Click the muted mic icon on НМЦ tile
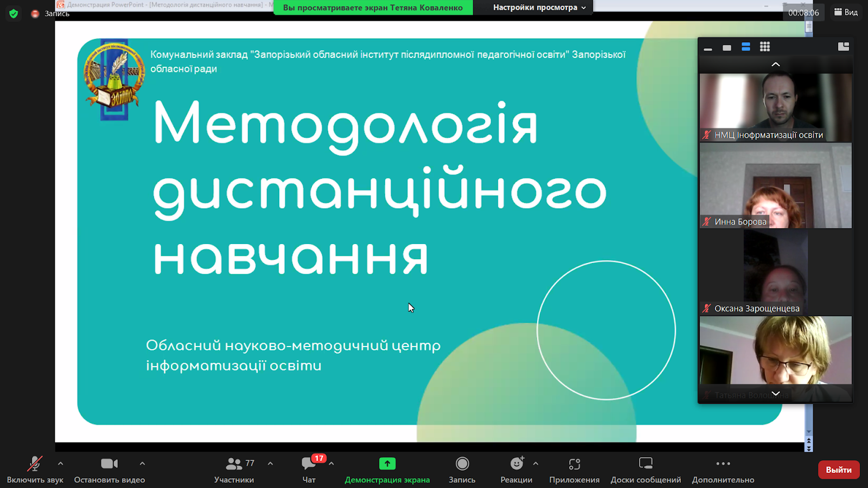The height and width of the screenshot is (488, 868). pos(706,134)
